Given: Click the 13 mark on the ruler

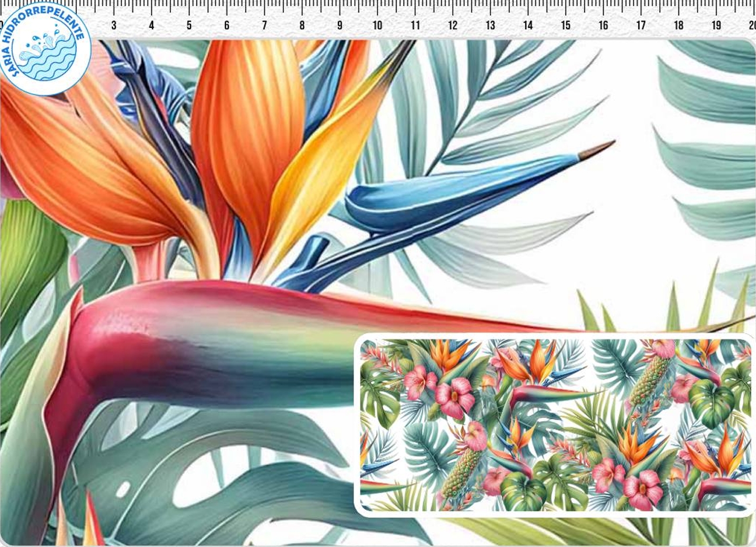Looking at the screenshot, I should pos(490,25).
